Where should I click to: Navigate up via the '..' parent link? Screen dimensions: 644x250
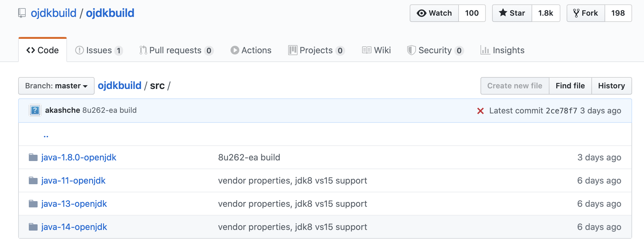tap(46, 135)
